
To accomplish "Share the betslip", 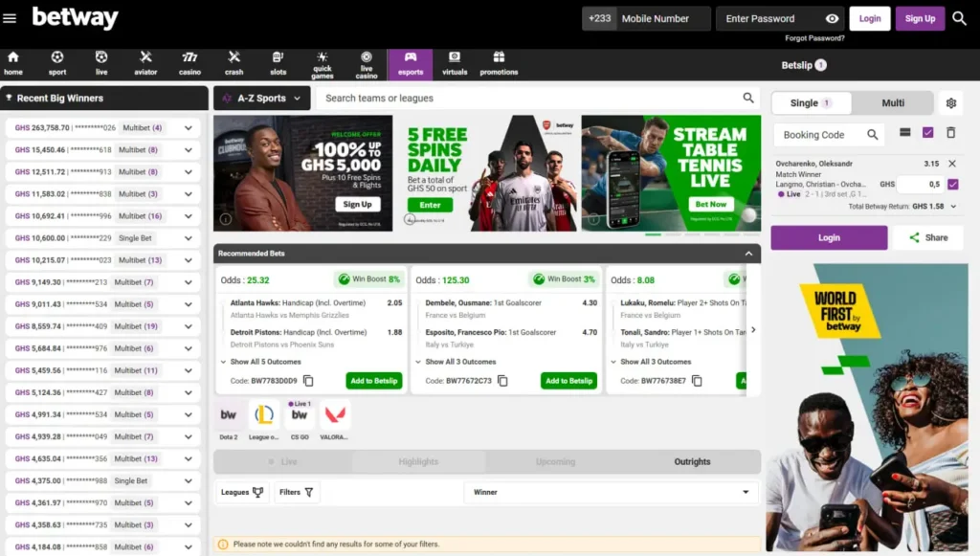I will [928, 237].
